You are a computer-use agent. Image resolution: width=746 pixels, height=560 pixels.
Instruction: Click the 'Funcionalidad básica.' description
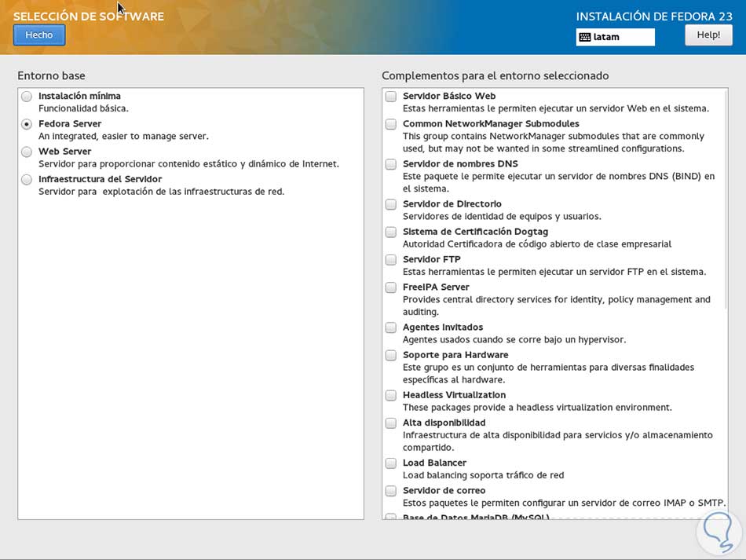tap(83, 108)
